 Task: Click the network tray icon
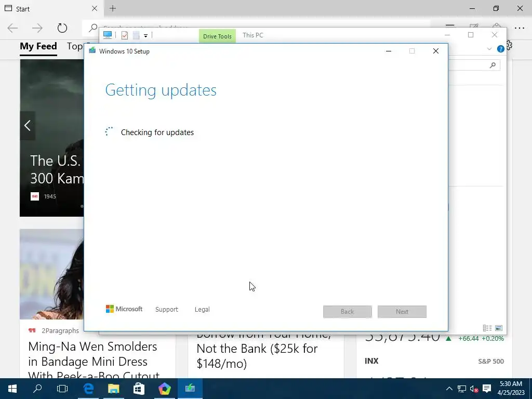(x=462, y=389)
